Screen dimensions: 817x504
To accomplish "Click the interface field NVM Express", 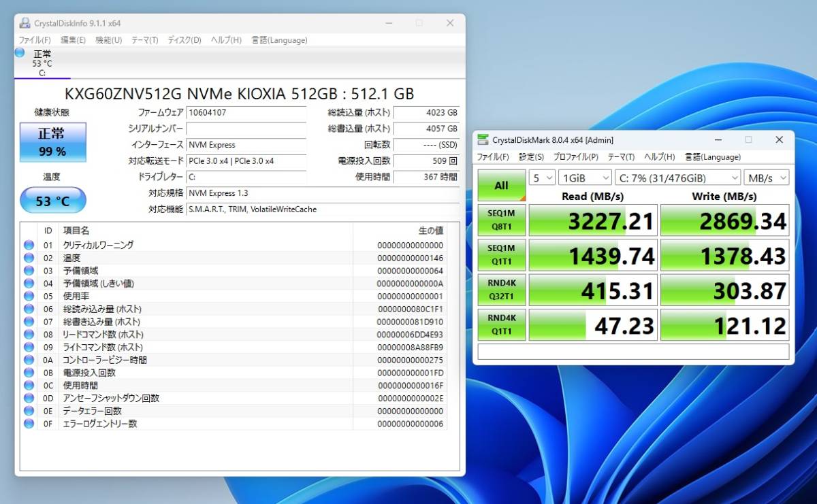I will (x=246, y=145).
